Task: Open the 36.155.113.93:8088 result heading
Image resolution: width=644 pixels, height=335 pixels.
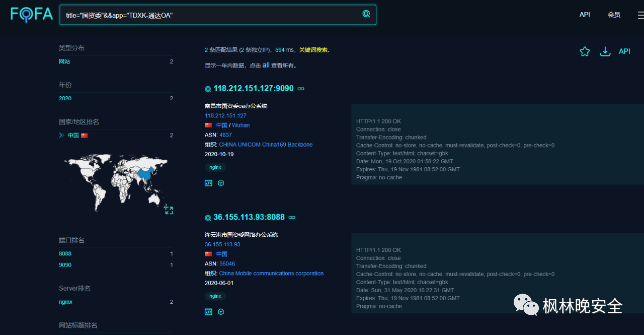Action: 249,218
